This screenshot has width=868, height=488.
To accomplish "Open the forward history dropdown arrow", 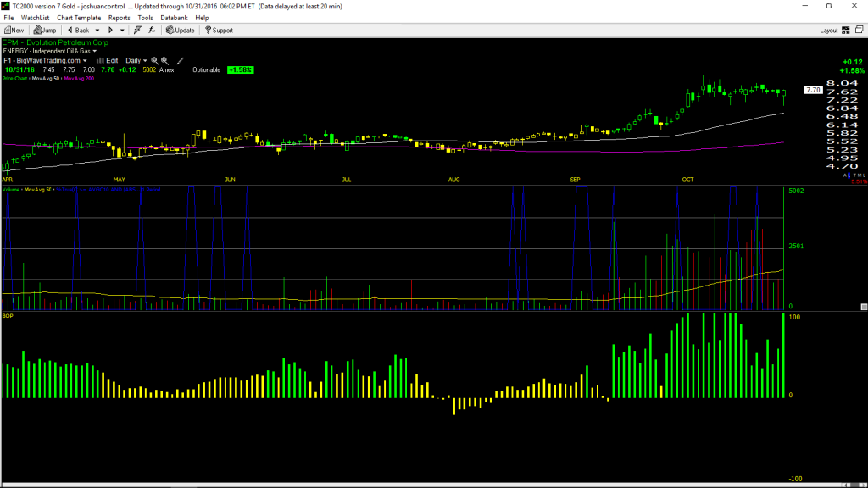I will point(122,30).
